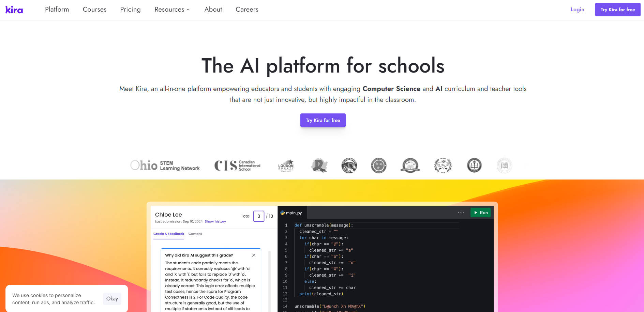Accept cookies with the Okay button
The height and width of the screenshot is (312, 644).
click(x=112, y=299)
